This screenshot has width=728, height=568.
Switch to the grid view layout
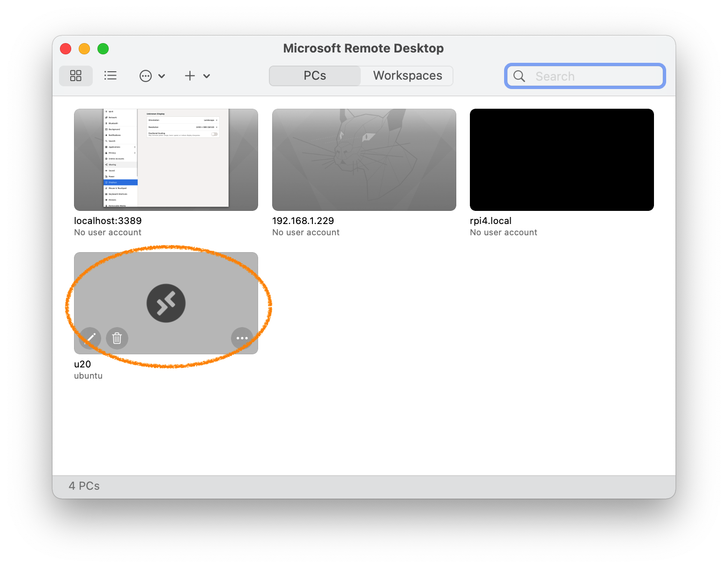click(x=76, y=75)
